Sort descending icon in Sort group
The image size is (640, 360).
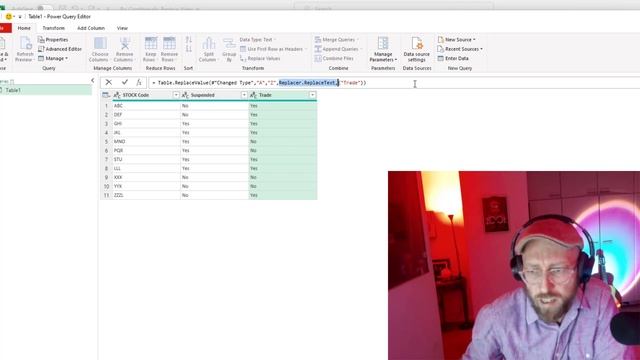(x=189, y=49)
